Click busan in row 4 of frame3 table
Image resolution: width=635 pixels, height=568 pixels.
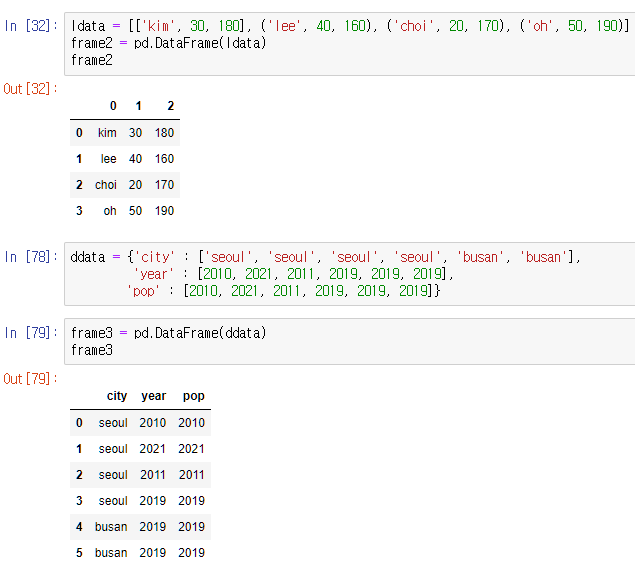(x=111, y=526)
